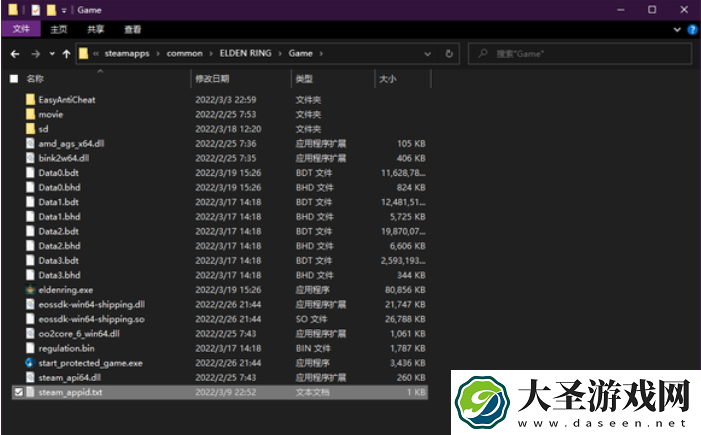Select the movie folder icon

point(30,114)
